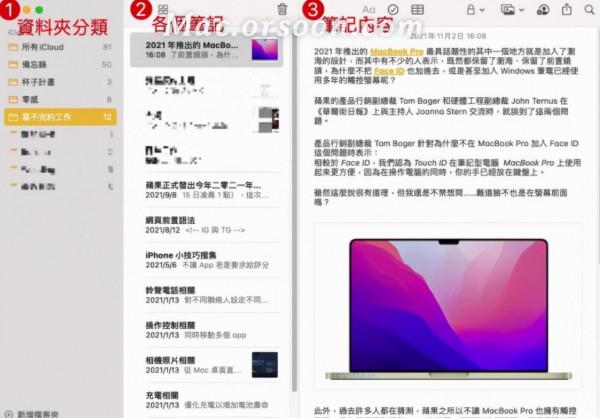Switch to gallery view with grid icon

[x=163, y=10]
